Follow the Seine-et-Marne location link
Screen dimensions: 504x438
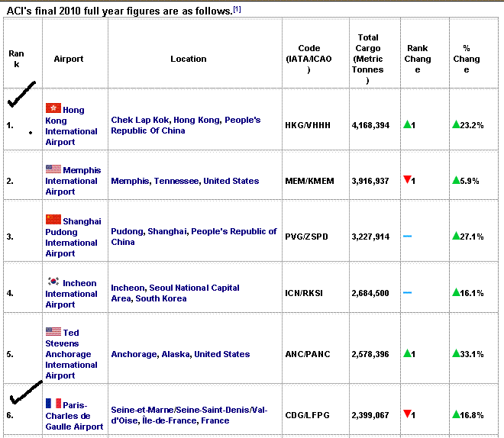(142, 410)
